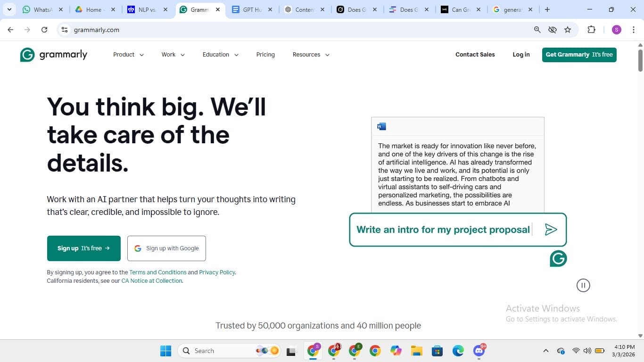Open File Explorer from the taskbar

click(x=416, y=351)
